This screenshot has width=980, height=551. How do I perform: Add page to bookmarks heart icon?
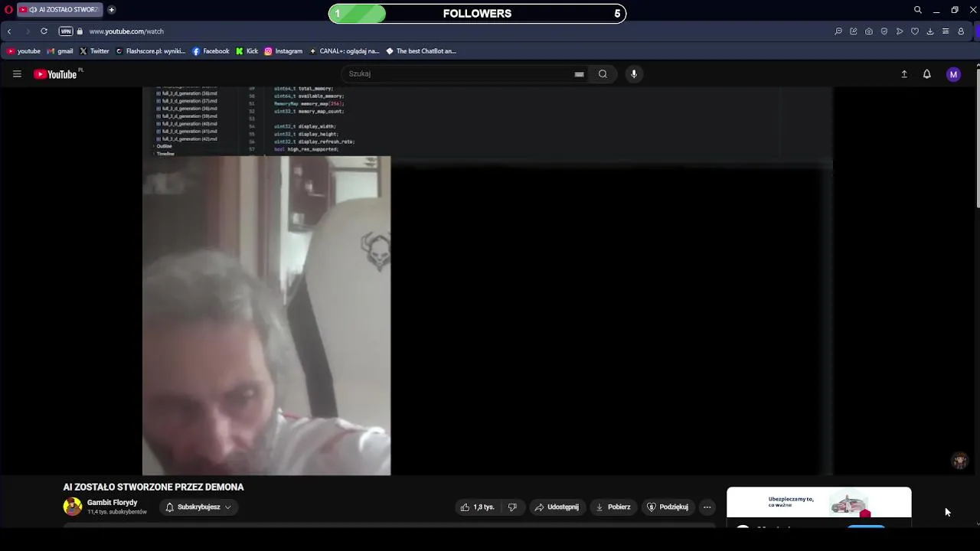click(915, 31)
